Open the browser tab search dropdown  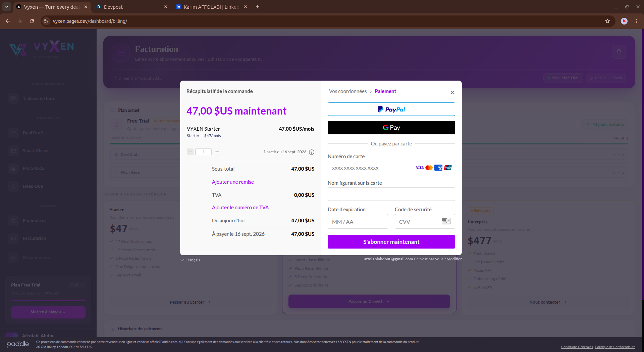pyautogui.click(x=7, y=7)
